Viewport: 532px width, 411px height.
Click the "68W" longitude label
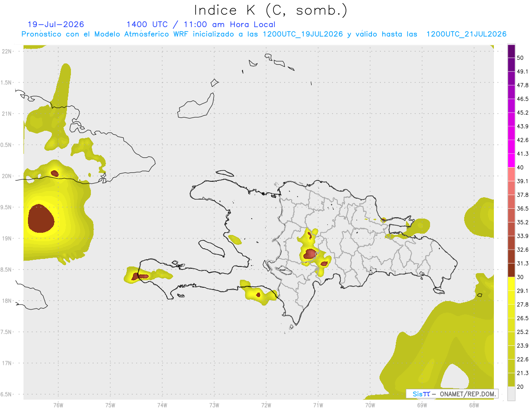tap(473, 405)
